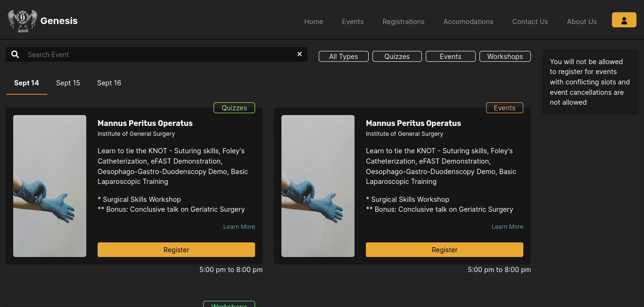Show only Workshops filter

(x=504, y=57)
